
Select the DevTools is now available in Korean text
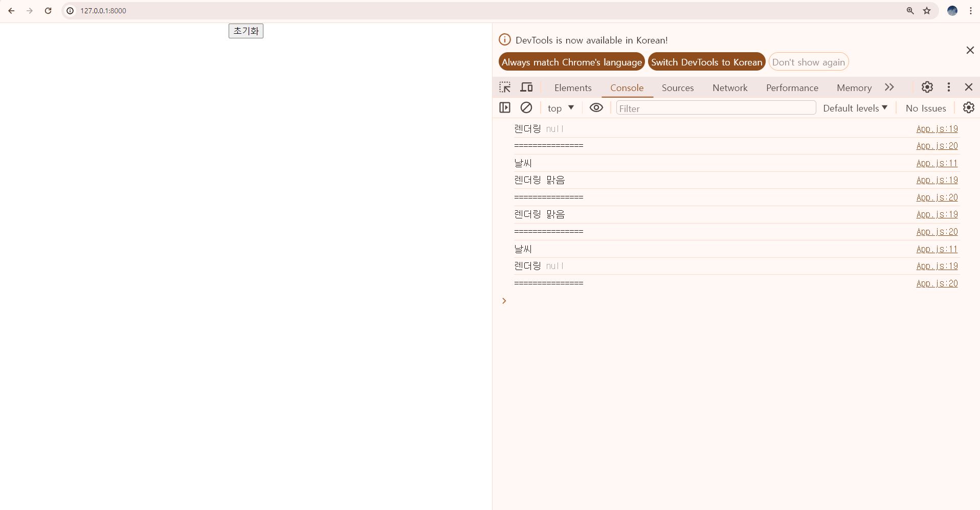592,40
